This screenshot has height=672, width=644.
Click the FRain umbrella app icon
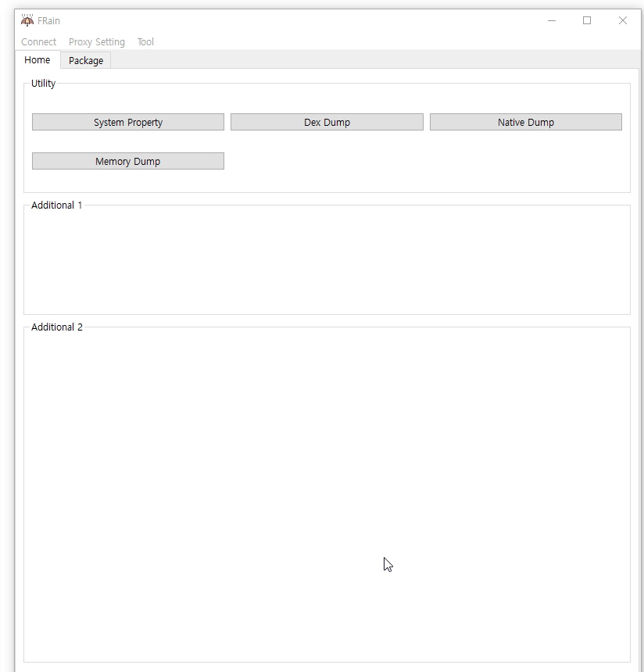(x=27, y=20)
